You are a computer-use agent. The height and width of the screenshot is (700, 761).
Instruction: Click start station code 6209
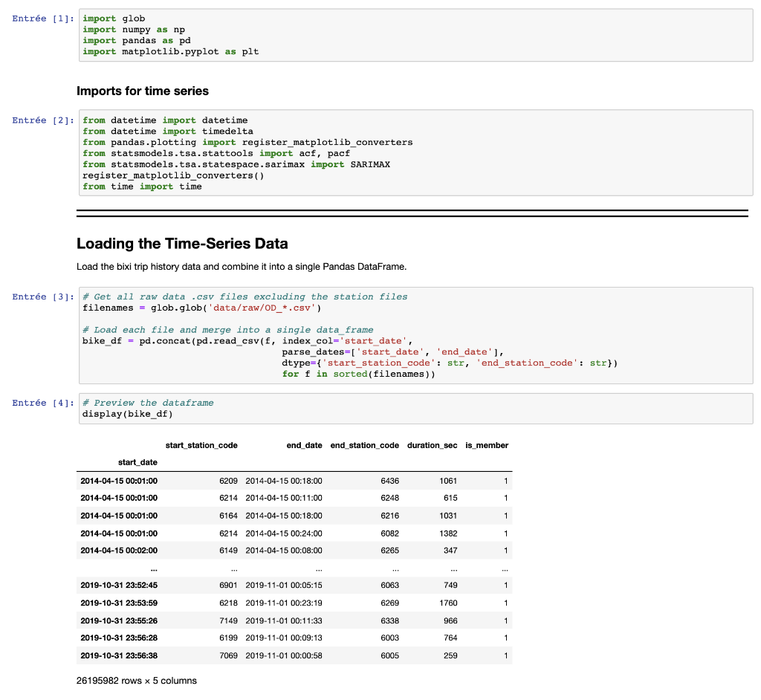coord(229,481)
